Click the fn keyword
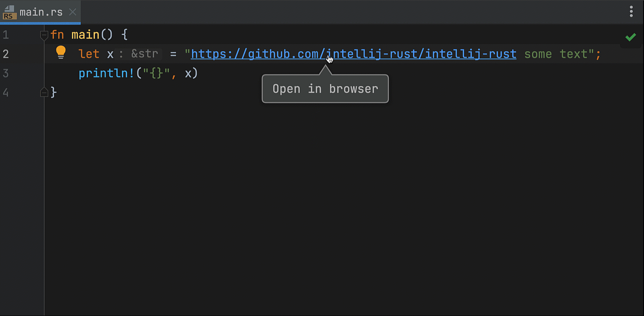The image size is (644, 316). click(x=57, y=35)
